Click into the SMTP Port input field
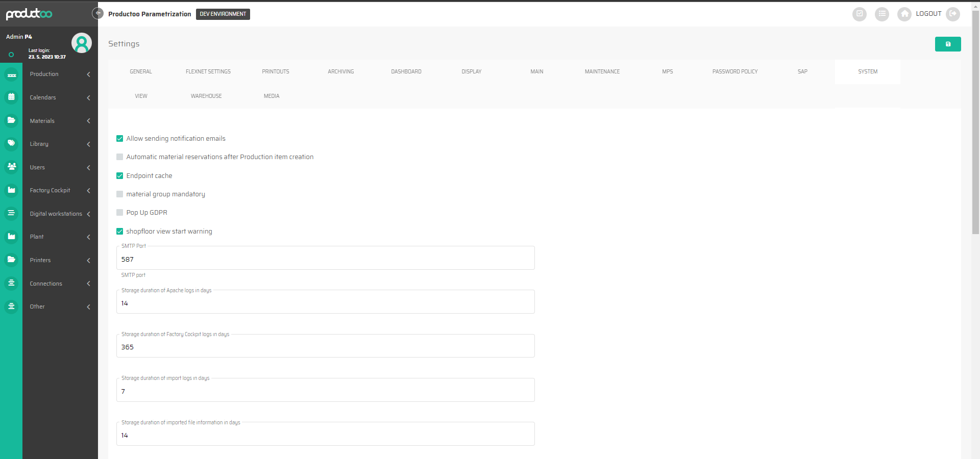980x459 pixels. click(x=325, y=259)
